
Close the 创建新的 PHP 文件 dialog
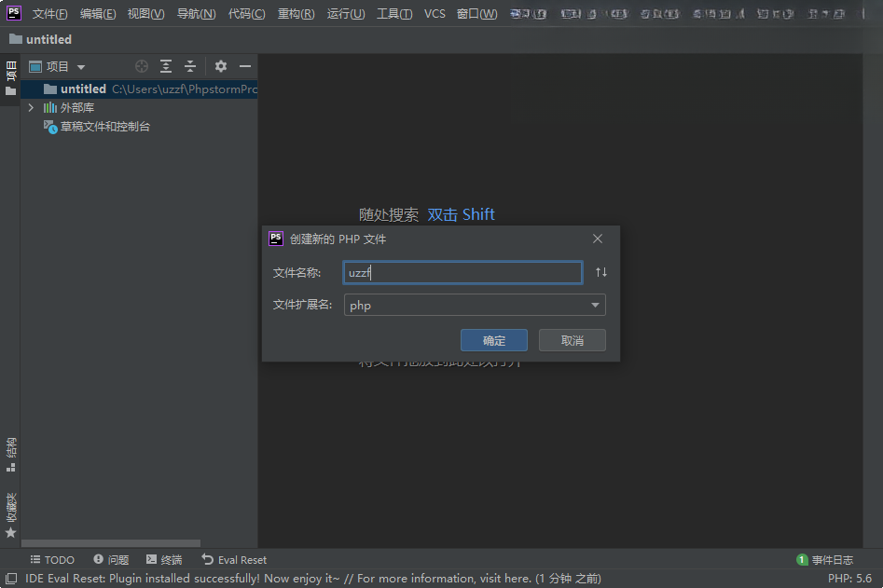click(598, 239)
